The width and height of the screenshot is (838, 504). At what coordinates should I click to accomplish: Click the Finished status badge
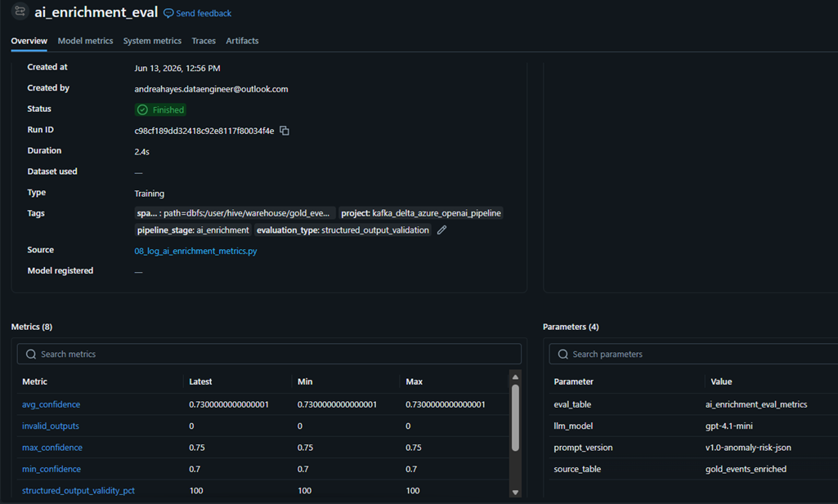(x=160, y=110)
